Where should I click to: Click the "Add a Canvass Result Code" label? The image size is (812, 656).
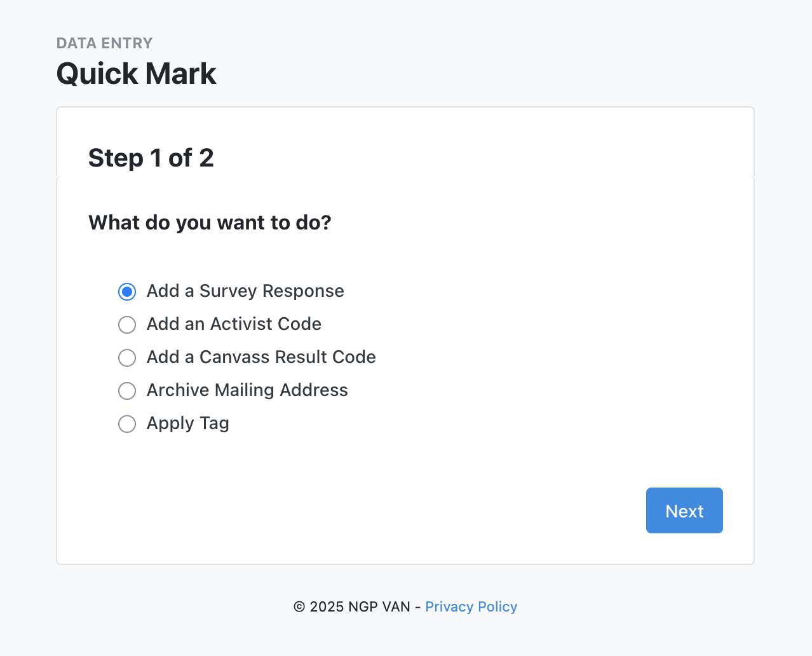pyautogui.click(x=261, y=357)
